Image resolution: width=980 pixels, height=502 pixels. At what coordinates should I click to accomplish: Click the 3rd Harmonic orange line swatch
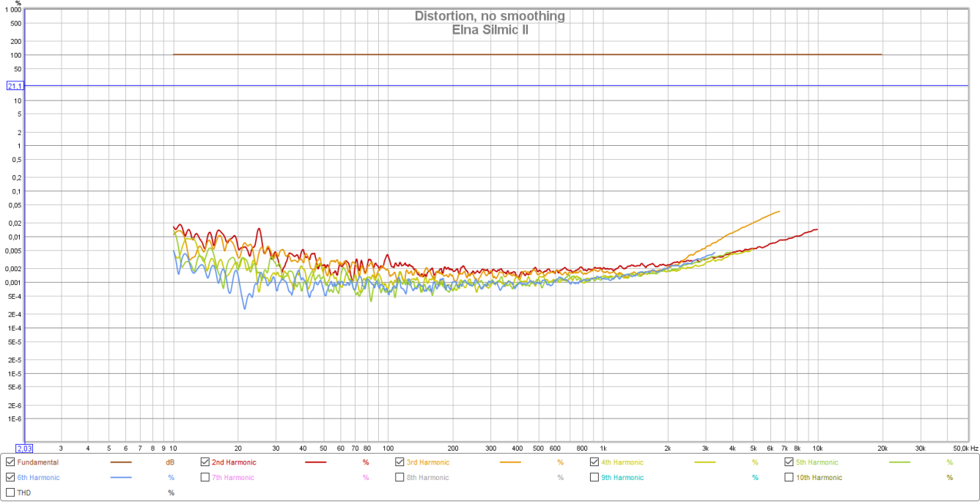[510, 462]
